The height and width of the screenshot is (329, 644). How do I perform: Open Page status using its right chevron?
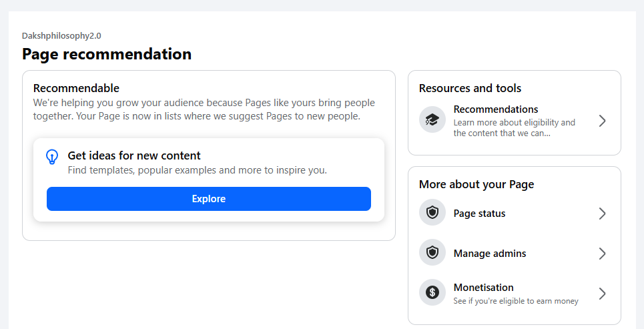(602, 214)
